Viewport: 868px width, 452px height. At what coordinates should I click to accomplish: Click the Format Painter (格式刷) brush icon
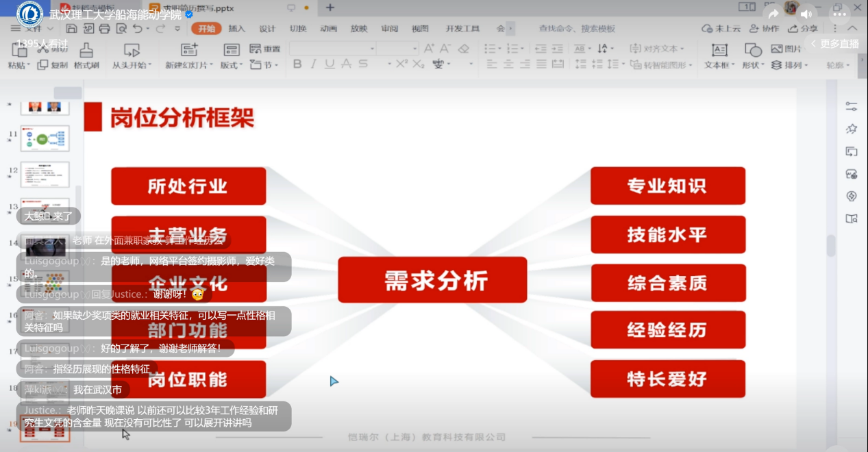click(x=86, y=50)
